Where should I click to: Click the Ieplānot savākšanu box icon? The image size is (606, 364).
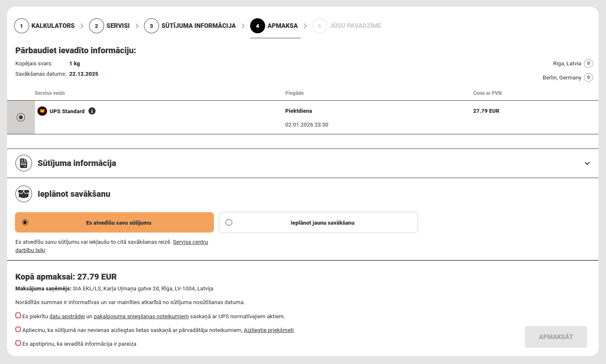[24, 194]
